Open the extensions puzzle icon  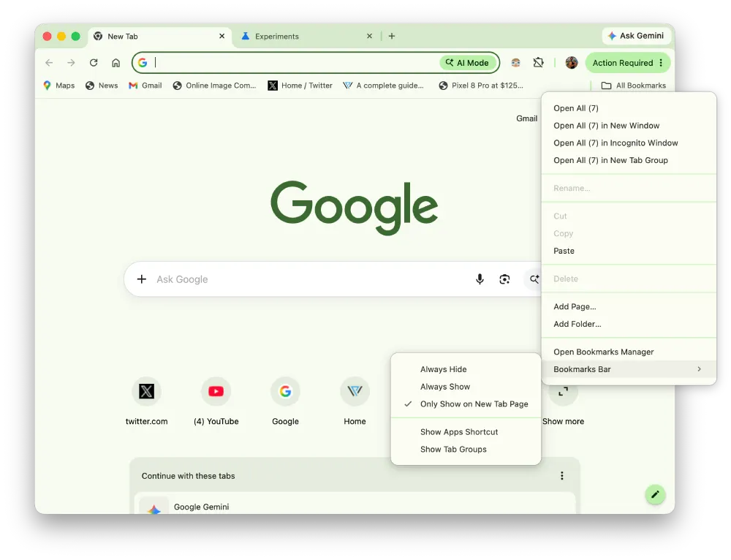(x=538, y=62)
